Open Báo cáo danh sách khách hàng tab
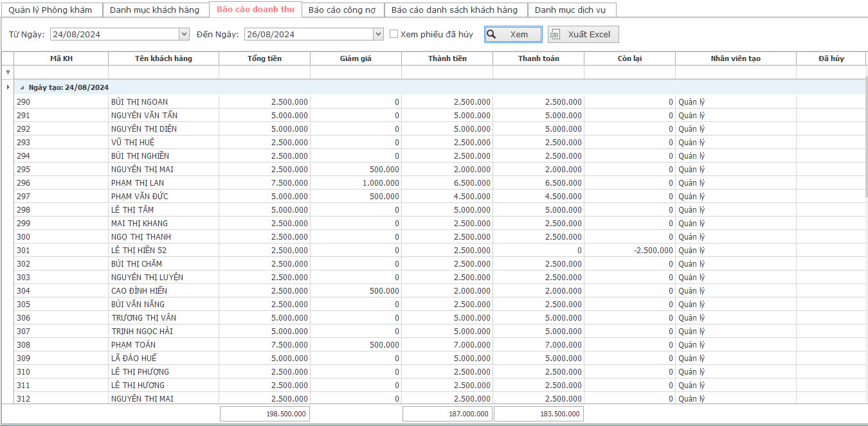This screenshot has height=426, width=868. click(455, 10)
